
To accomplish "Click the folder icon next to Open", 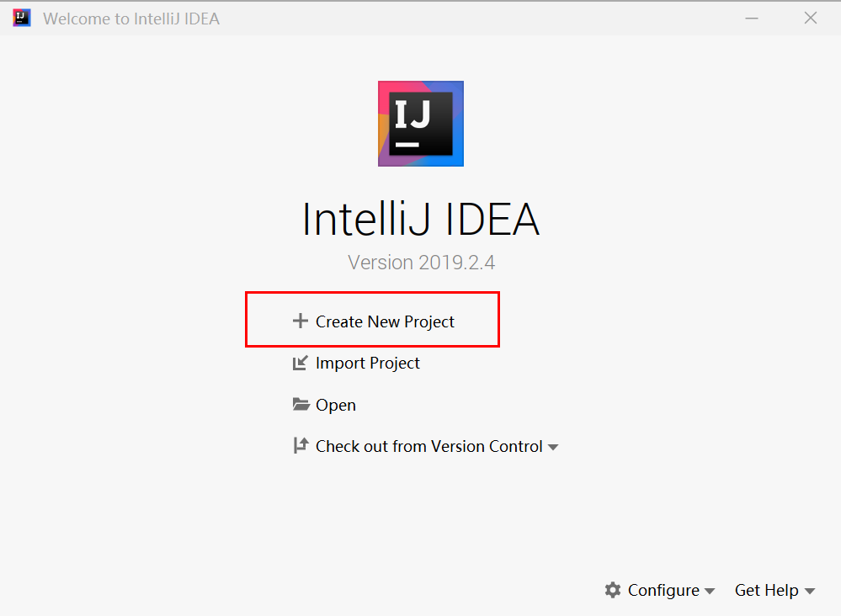I will 301,404.
